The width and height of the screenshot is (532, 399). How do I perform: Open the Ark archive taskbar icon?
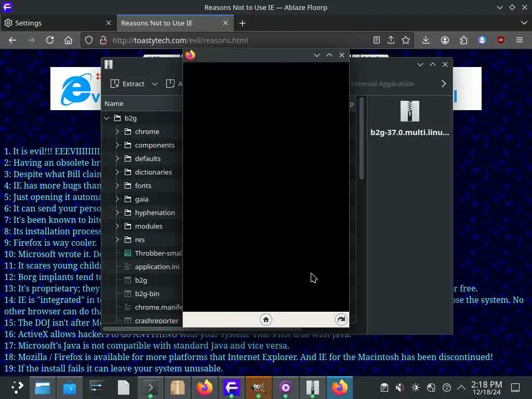click(x=312, y=388)
